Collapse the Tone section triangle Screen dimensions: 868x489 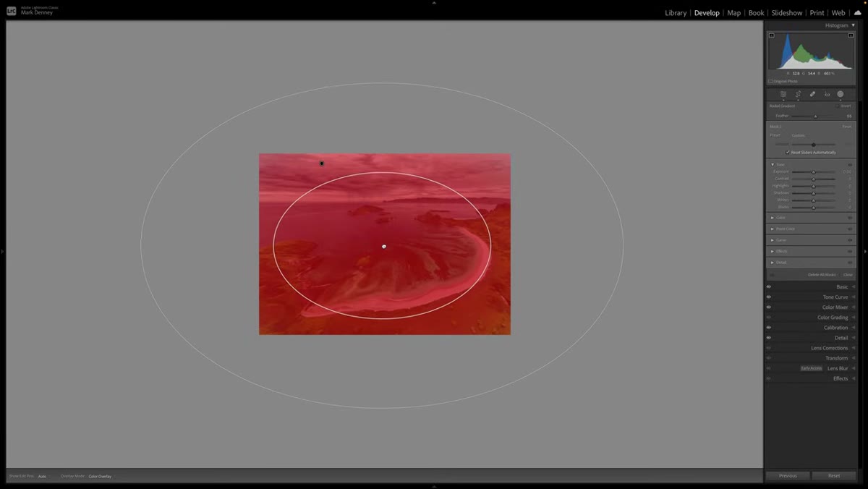click(773, 165)
